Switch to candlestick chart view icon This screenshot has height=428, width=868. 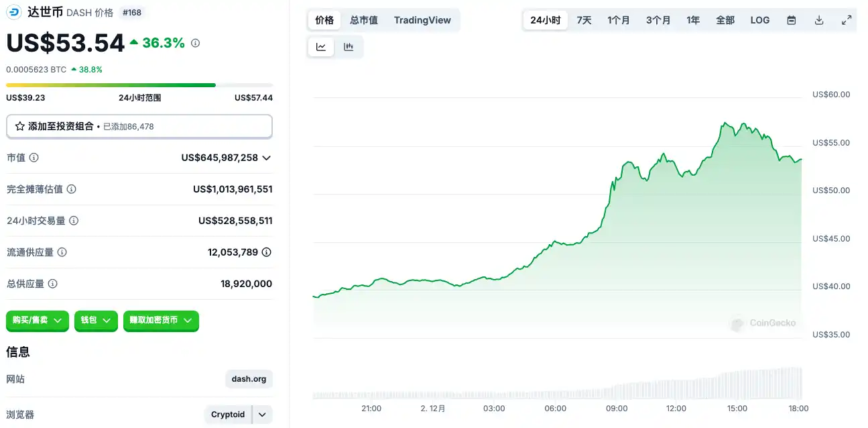[x=349, y=47]
